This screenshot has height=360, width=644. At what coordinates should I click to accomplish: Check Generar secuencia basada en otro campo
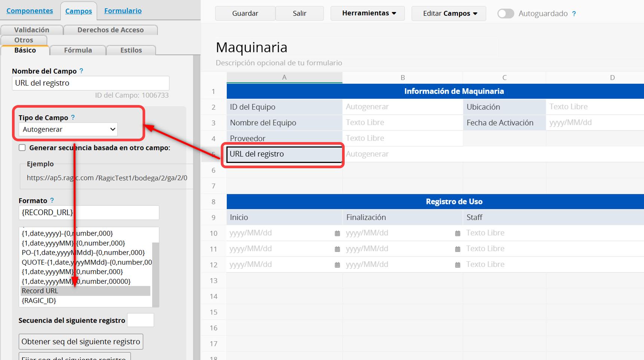click(x=22, y=148)
